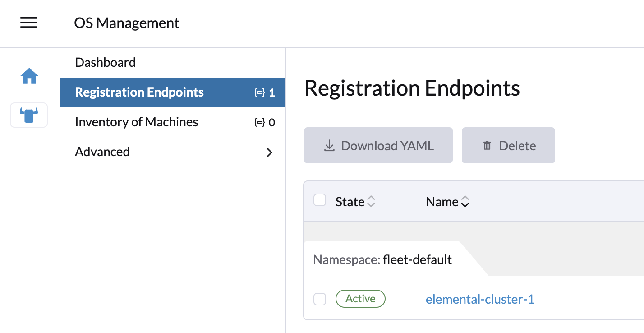The width and height of the screenshot is (644, 333).
Task: Select all rows using the header checkbox
Action: pyautogui.click(x=320, y=200)
